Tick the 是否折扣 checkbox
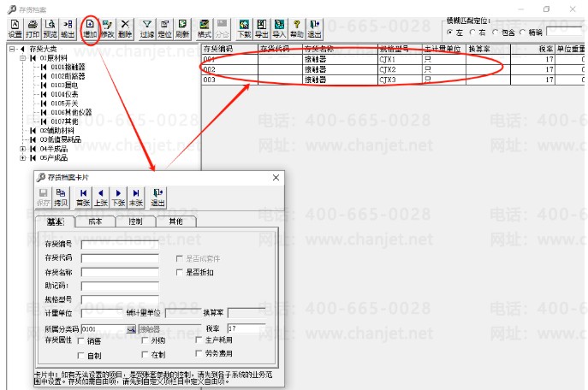Screen dimensions: 588x390 pyautogui.click(x=179, y=272)
